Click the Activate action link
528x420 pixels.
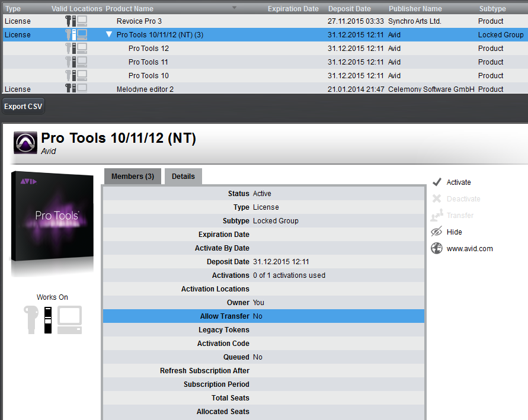tap(459, 182)
